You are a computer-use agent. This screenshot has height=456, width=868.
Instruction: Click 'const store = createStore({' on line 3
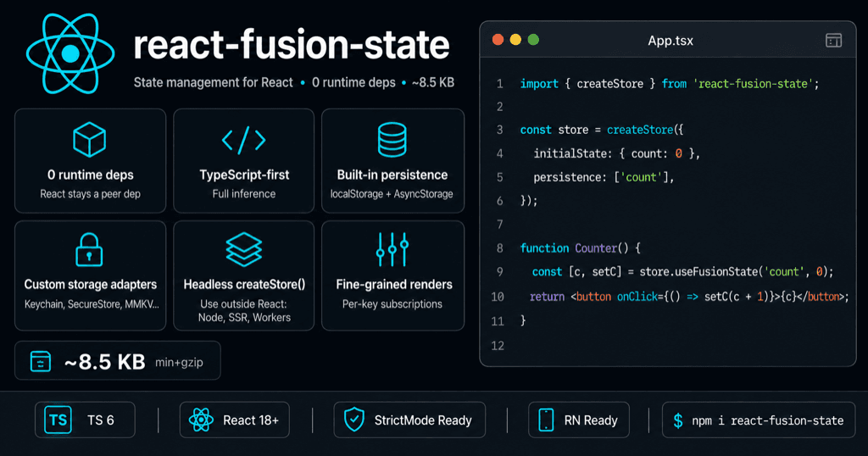pos(602,130)
